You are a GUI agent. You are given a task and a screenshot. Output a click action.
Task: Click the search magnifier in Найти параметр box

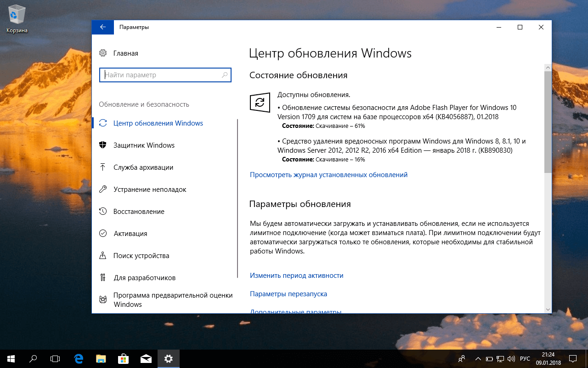pos(225,75)
